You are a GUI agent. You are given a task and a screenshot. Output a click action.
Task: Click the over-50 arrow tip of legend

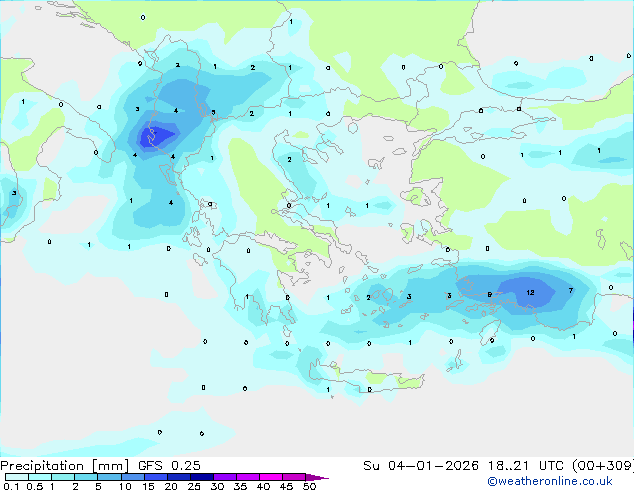point(317,478)
